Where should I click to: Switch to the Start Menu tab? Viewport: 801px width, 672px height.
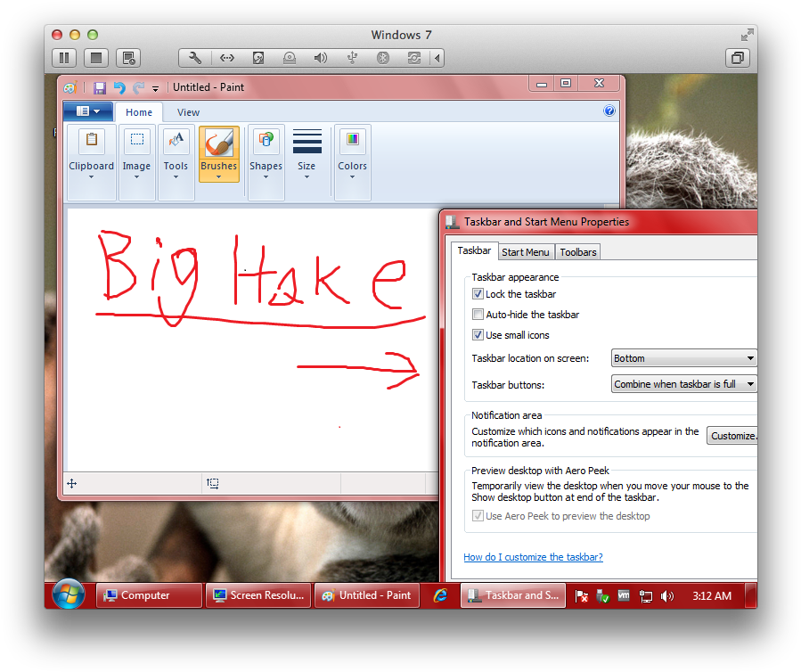pyautogui.click(x=525, y=252)
